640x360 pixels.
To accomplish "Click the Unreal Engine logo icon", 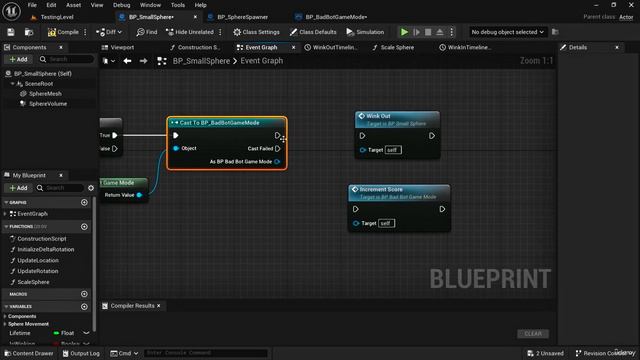I will (11, 11).
